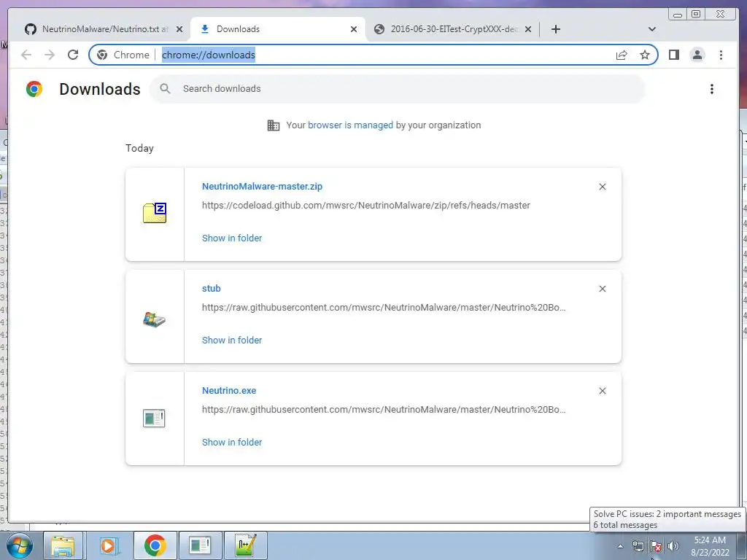The image size is (747, 560).
Task: Click the Chrome site info chip in address bar
Action: coord(123,55)
